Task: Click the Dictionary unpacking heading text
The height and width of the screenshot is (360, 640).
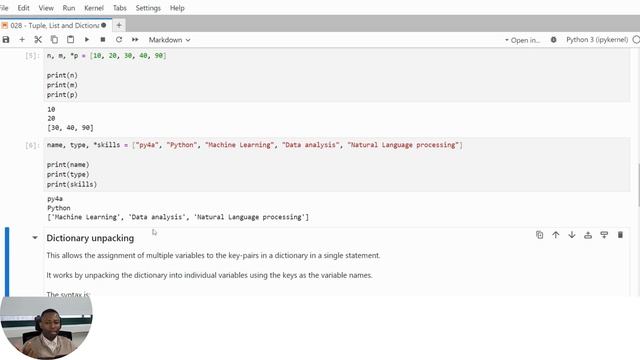Action: 90,238
